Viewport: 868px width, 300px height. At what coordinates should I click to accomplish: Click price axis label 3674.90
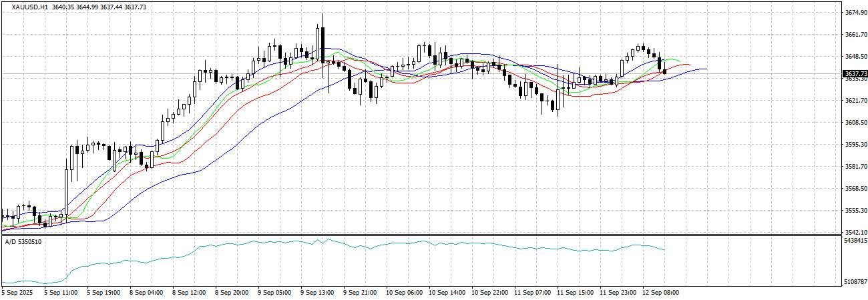(855, 13)
